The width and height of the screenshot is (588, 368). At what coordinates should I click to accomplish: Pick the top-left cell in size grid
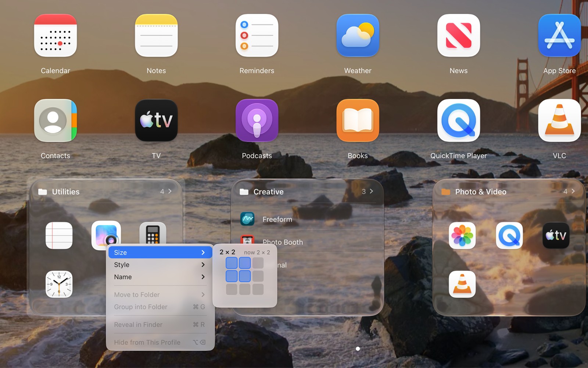232,263
